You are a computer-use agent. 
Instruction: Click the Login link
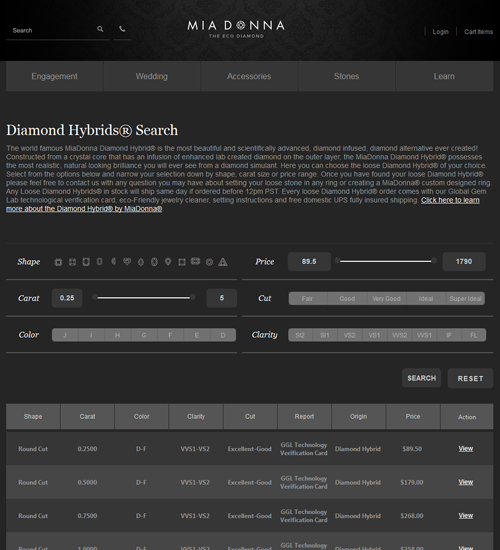point(440,32)
